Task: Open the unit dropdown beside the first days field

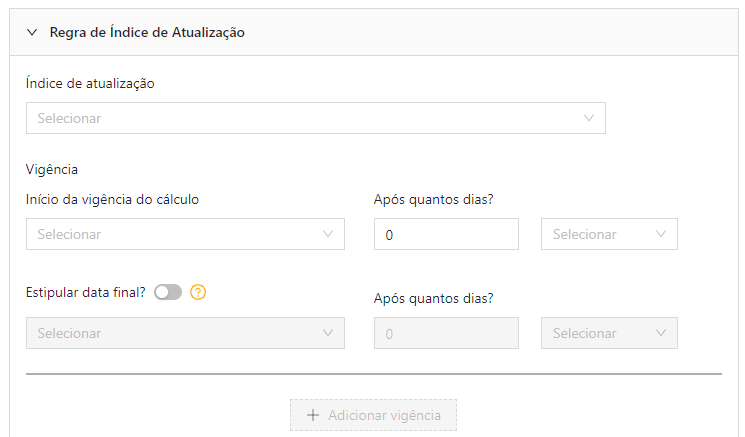Action: point(609,234)
